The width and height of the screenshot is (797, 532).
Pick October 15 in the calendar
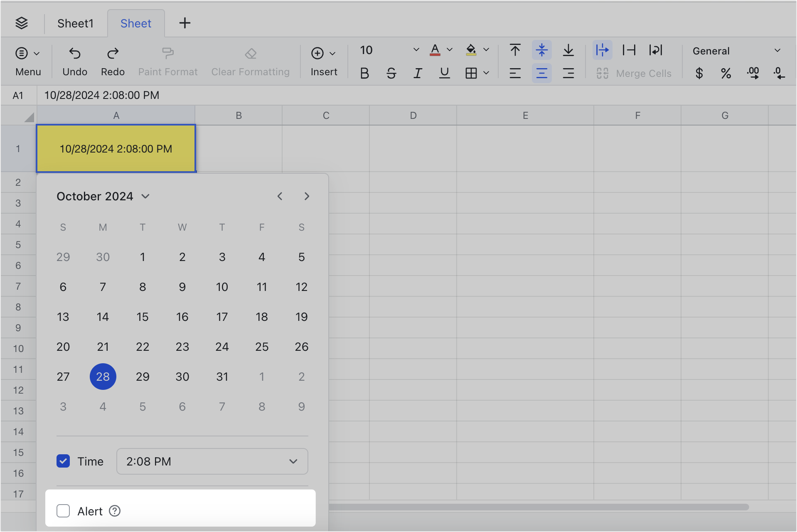point(143,317)
